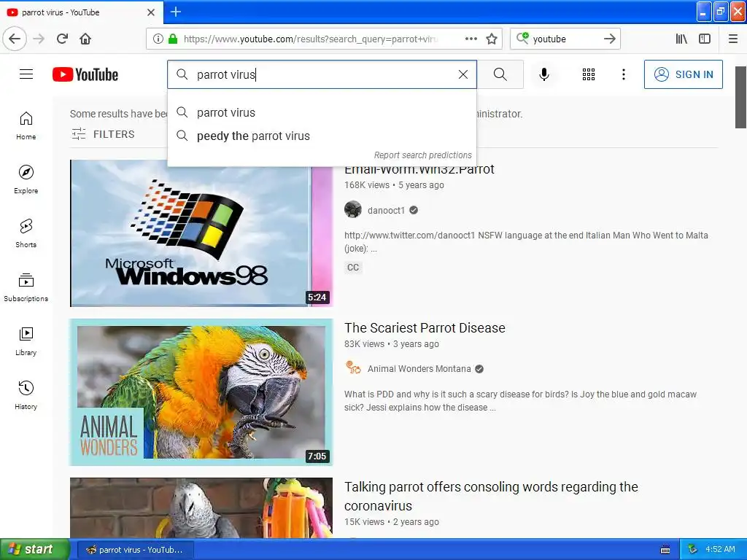
Task: Go back with the browser back arrow
Action: [x=15, y=39]
